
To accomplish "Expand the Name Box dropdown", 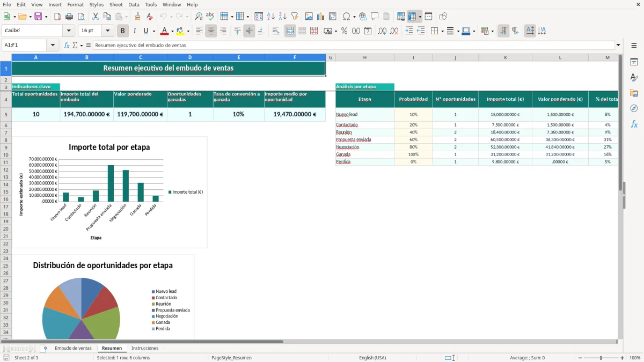I will (53, 46).
